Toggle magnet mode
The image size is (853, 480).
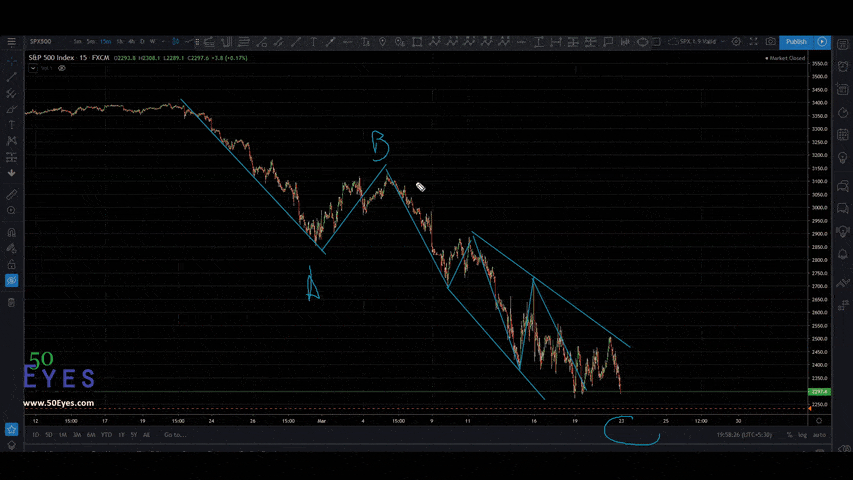11,232
